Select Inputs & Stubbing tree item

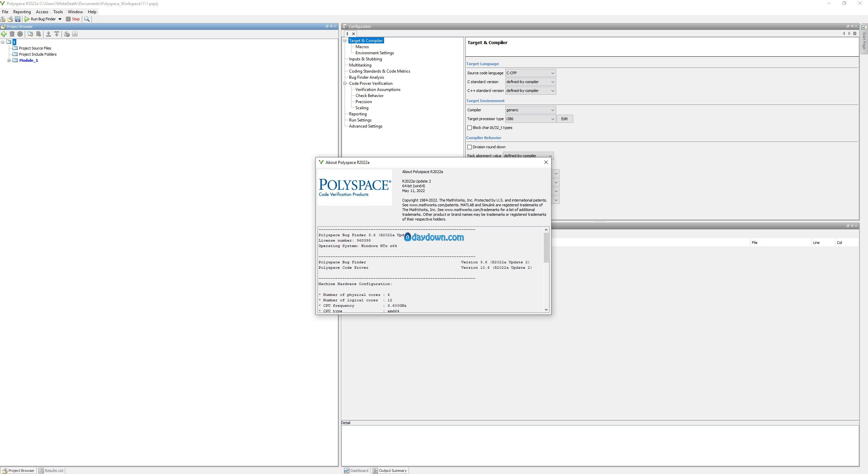365,59
